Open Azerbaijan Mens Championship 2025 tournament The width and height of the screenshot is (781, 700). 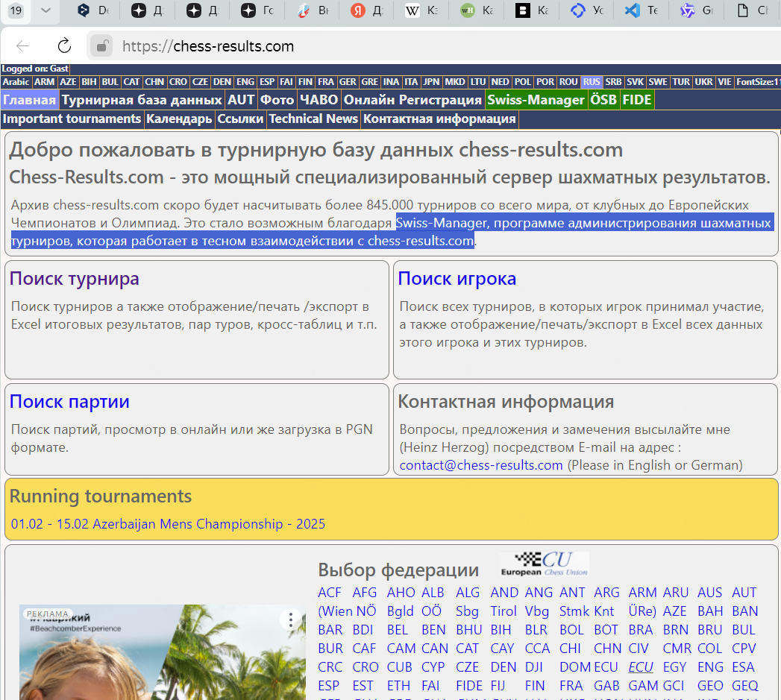(x=168, y=524)
